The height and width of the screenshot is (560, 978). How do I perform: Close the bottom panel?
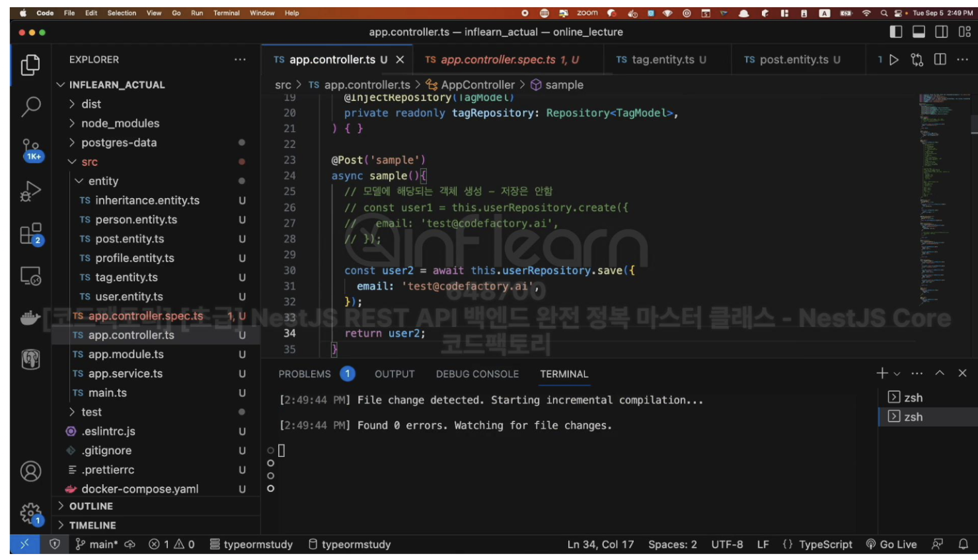pos(962,373)
